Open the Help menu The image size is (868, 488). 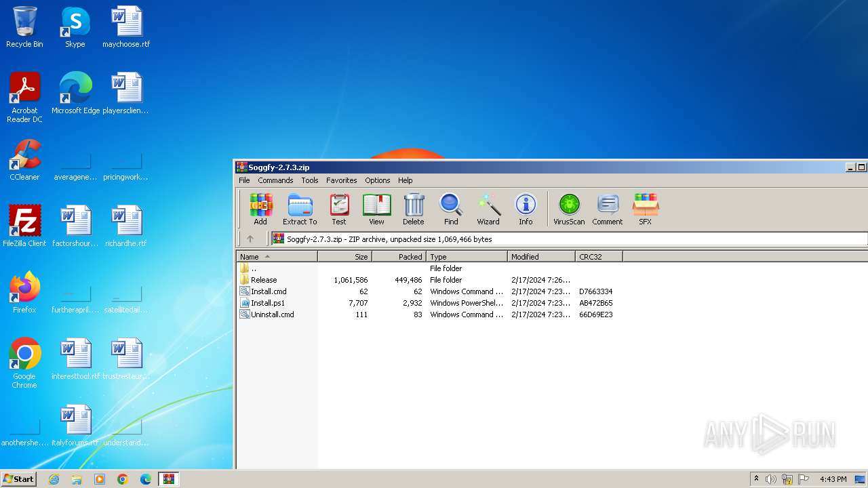[406, 180]
